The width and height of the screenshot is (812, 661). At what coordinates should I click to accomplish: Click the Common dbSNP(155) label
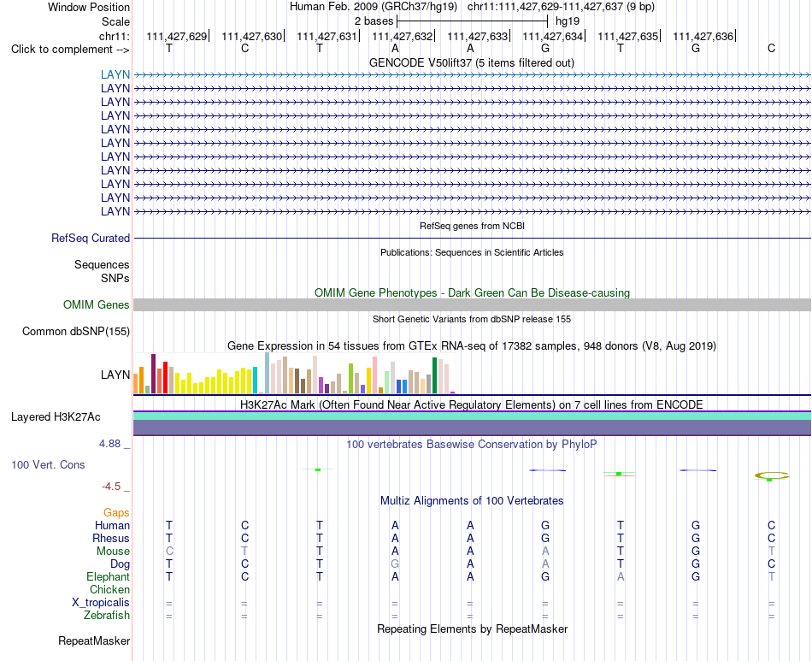click(x=76, y=332)
